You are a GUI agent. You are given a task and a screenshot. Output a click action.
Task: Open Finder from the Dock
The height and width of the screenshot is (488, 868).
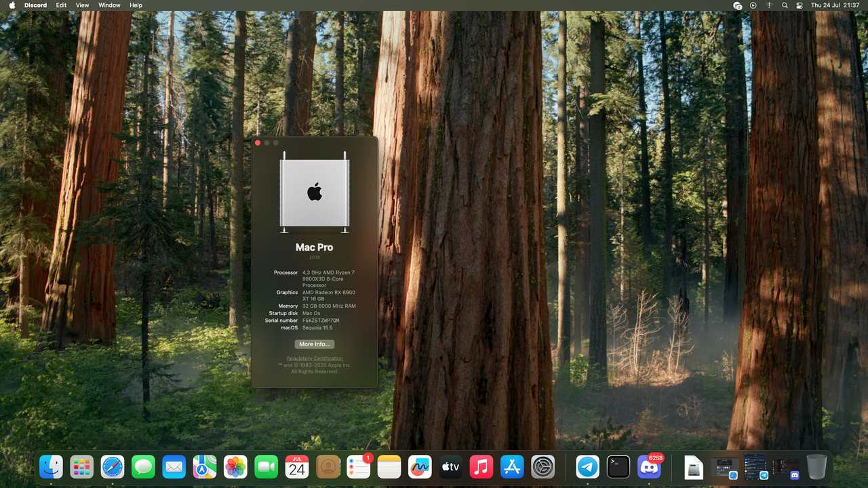(x=51, y=467)
